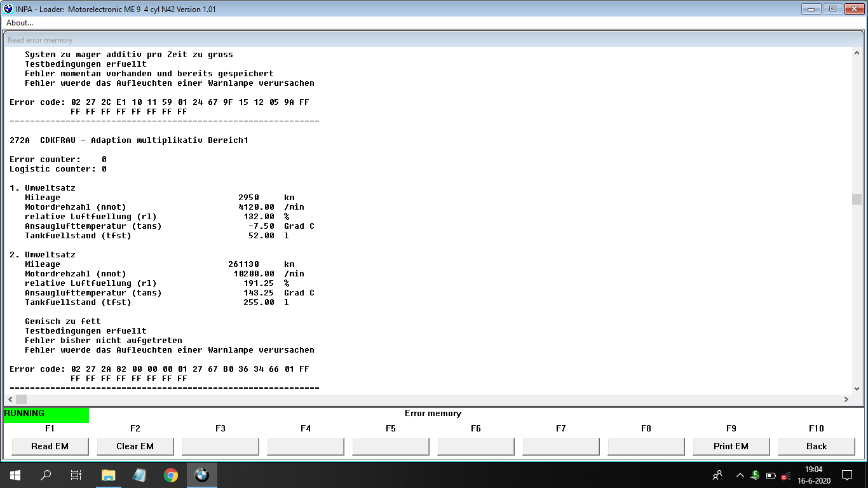The width and height of the screenshot is (868, 488).
Task: Click the Motordrehzahl value 4120.00
Action: 256,207
